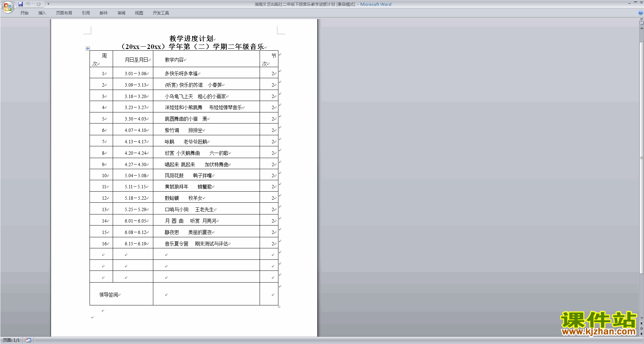The image size is (644, 344).
Task: Click the Previous Page double-arrow button
Action: click(x=641, y=323)
